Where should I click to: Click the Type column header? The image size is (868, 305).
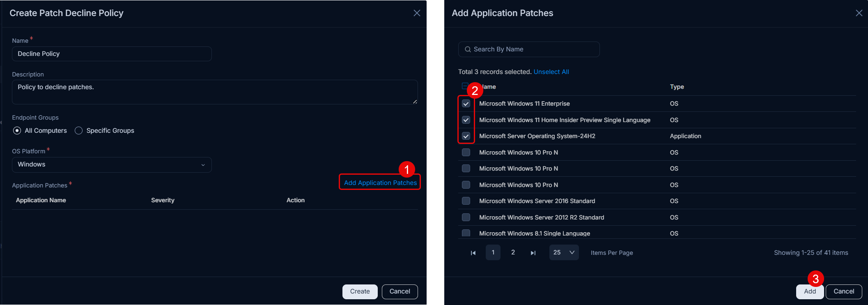677,87
